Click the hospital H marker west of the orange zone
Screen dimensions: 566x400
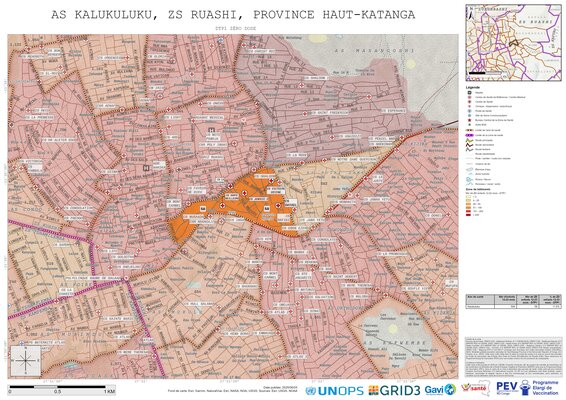point(146,168)
